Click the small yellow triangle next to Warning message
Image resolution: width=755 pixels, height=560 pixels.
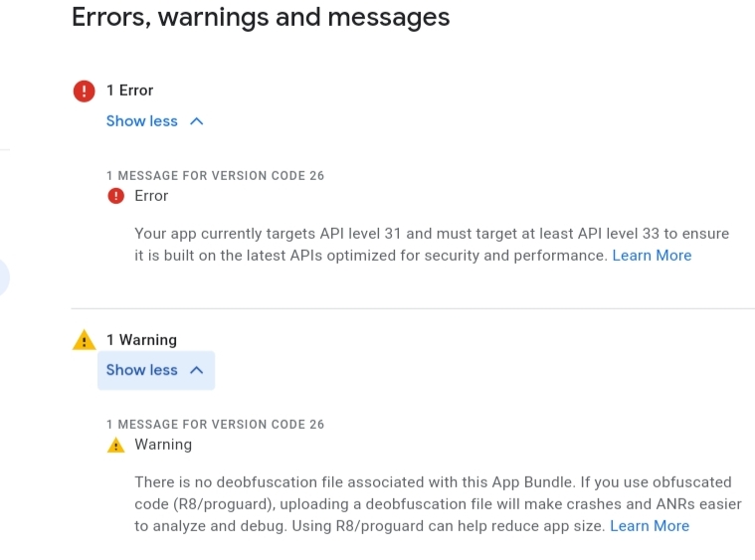click(115, 445)
